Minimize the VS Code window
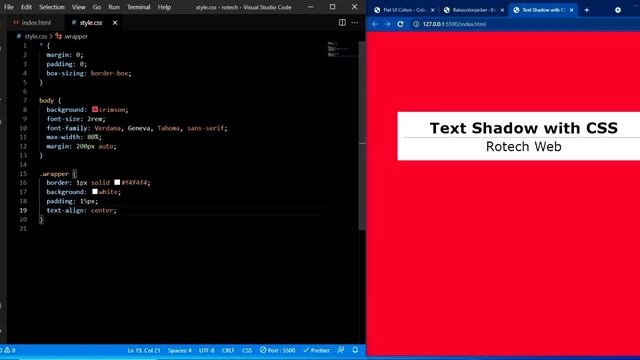 (x=311, y=7)
